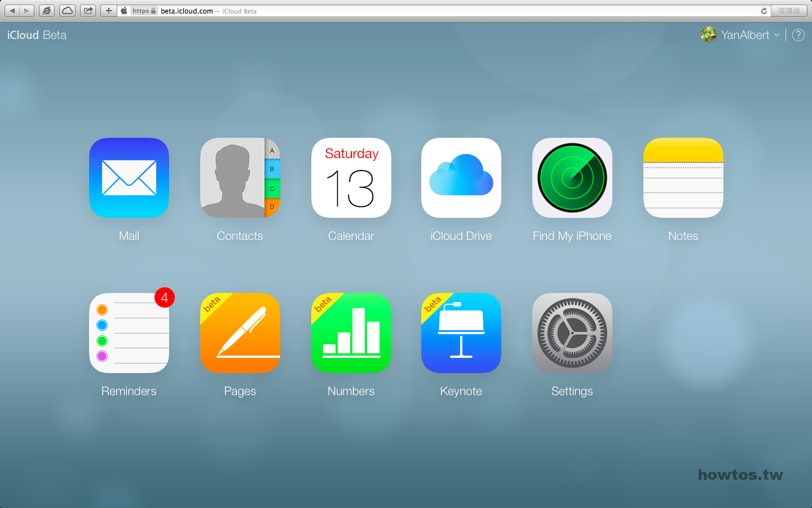Go forward with the browser forward arrow
Screen dimensions: 812x508
click(27, 11)
